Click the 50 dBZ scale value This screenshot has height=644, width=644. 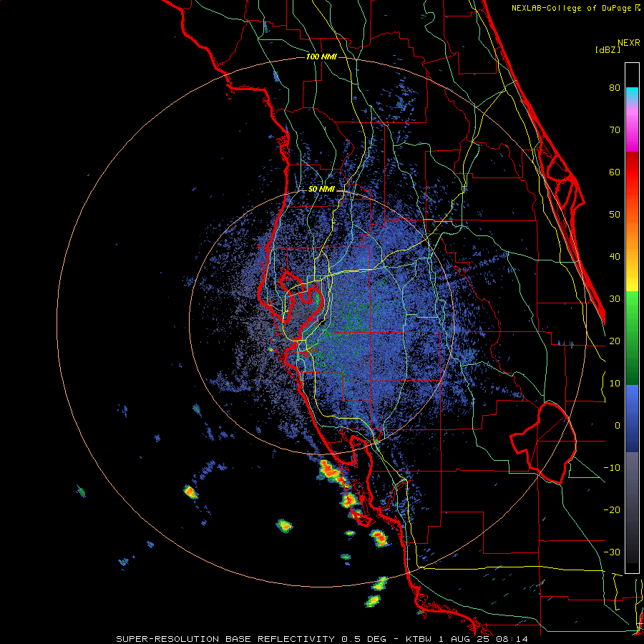click(x=615, y=215)
